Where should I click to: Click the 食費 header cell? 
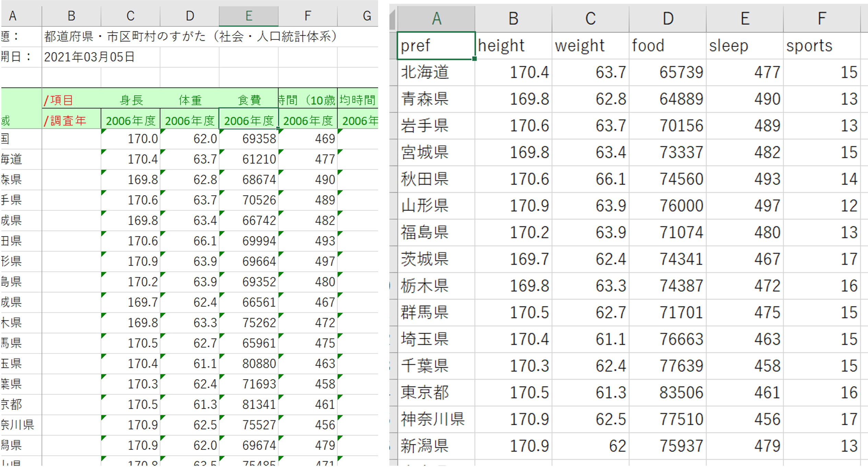click(248, 100)
